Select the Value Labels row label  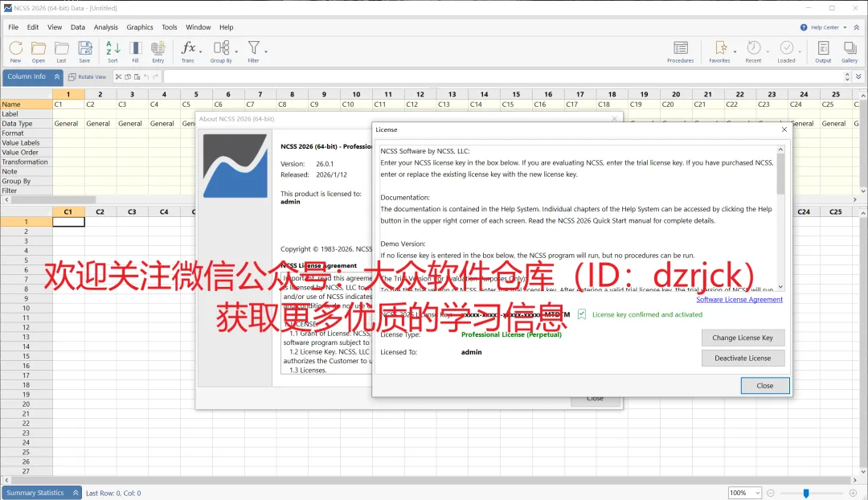[26, 143]
